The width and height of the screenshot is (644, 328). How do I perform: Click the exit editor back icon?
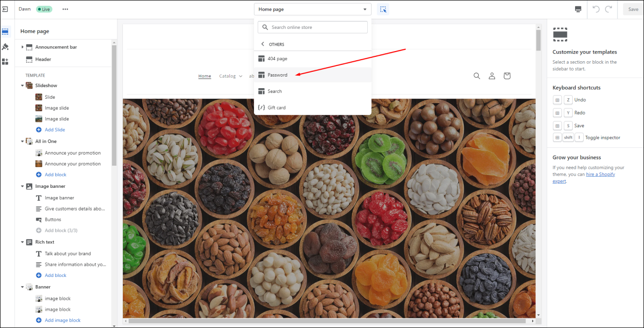5,9
